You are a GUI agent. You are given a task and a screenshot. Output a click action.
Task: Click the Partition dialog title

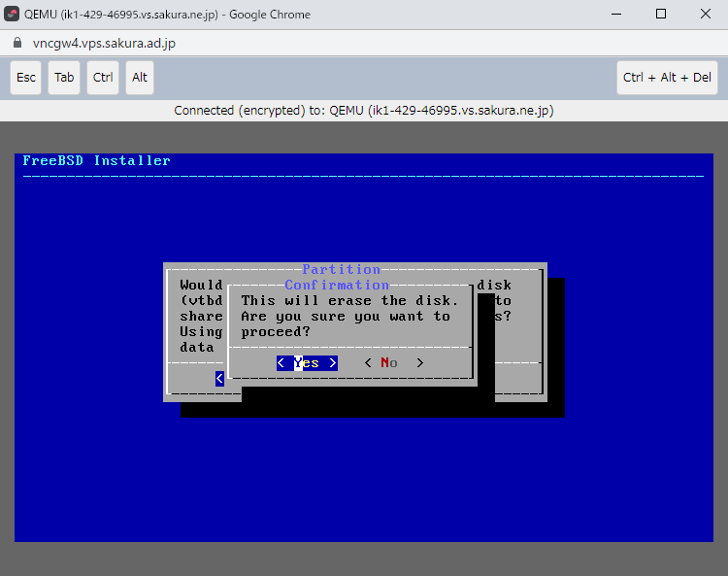pos(341,269)
